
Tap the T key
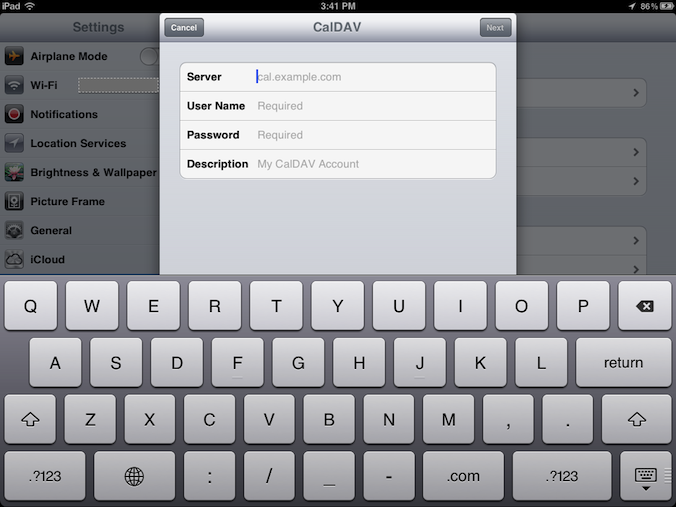pyautogui.click(x=276, y=306)
